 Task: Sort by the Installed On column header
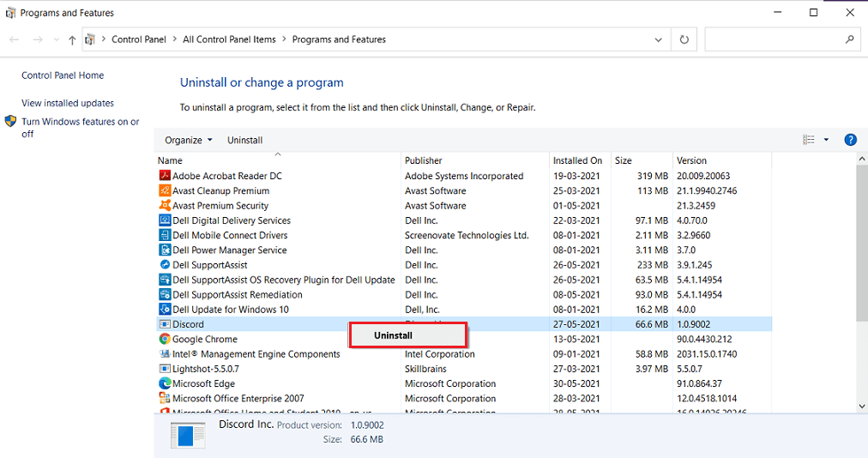(580, 160)
